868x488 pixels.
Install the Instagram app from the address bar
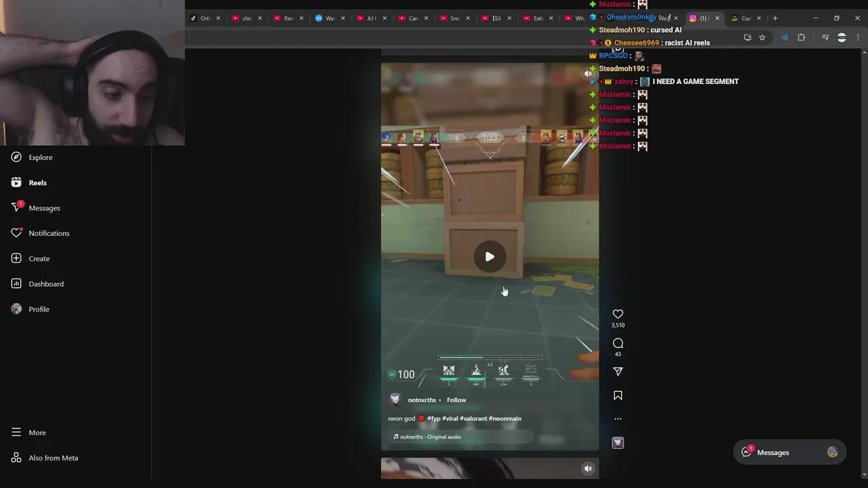pos(747,37)
